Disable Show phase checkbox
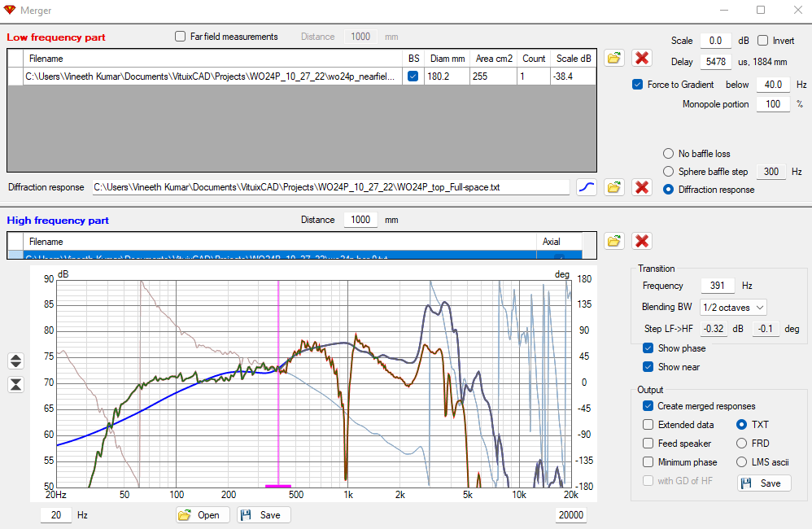812x529 pixels. (648, 348)
